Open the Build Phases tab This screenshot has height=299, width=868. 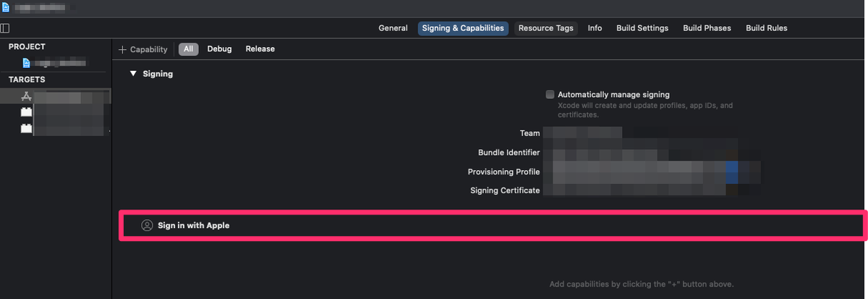pos(707,28)
